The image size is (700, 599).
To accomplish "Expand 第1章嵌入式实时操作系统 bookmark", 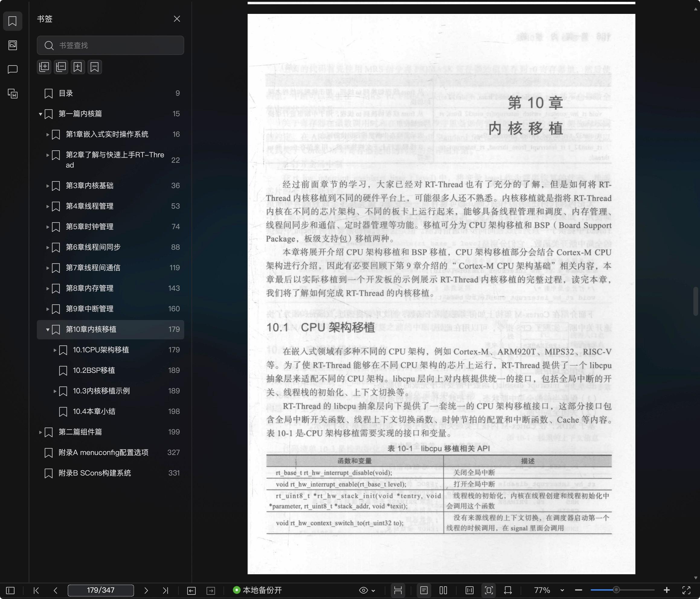I will 48,134.
